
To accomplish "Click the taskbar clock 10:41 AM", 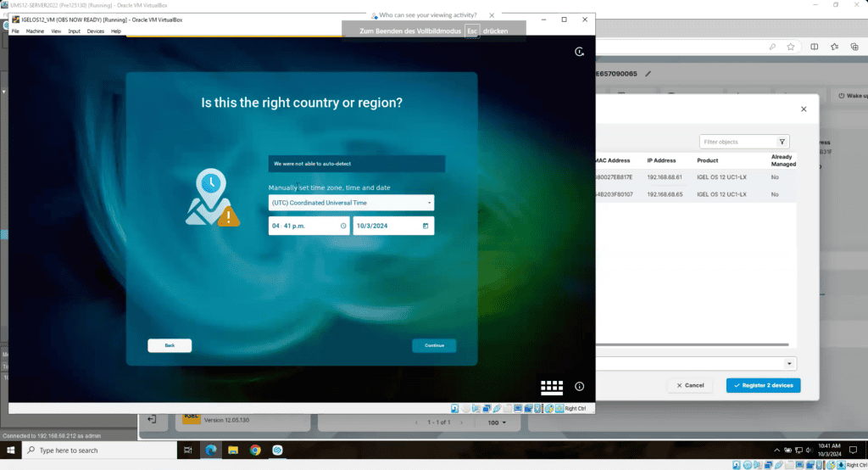I will pos(829,450).
